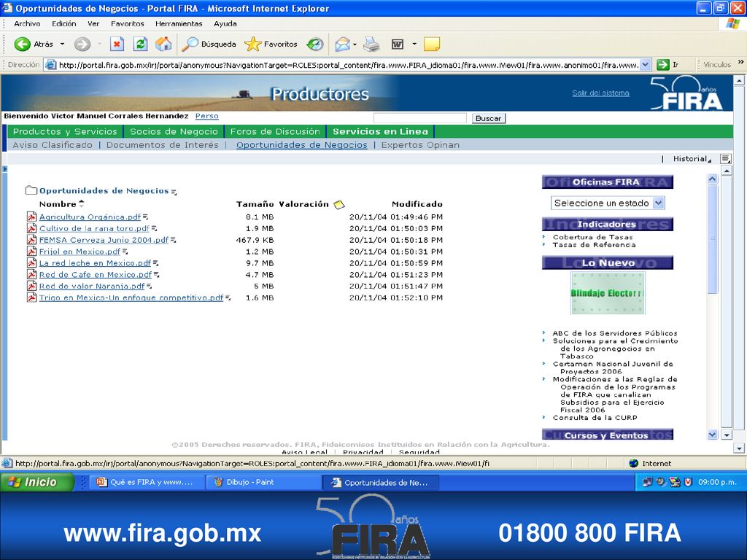Click PDF icon beside Agricultura Orgánica.pdf
Screen dimensions: 747x560
[x=31, y=217]
